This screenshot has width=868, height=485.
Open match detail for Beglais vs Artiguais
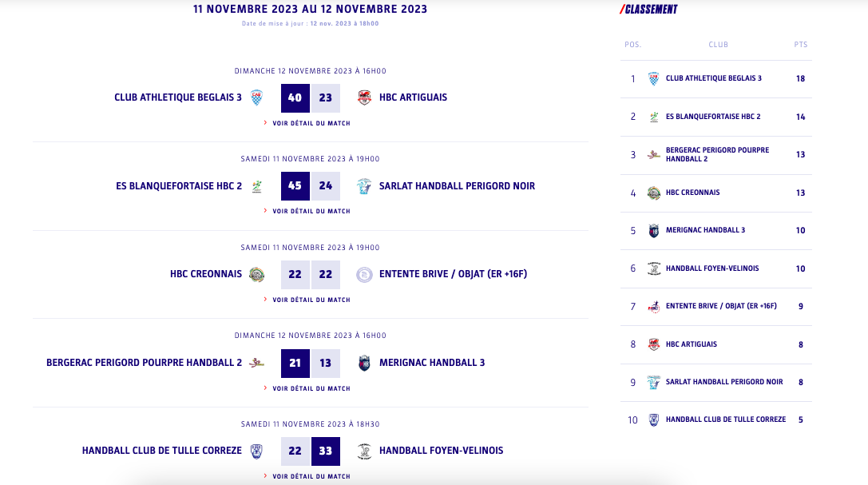pyautogui.click(x=311, y=123)
